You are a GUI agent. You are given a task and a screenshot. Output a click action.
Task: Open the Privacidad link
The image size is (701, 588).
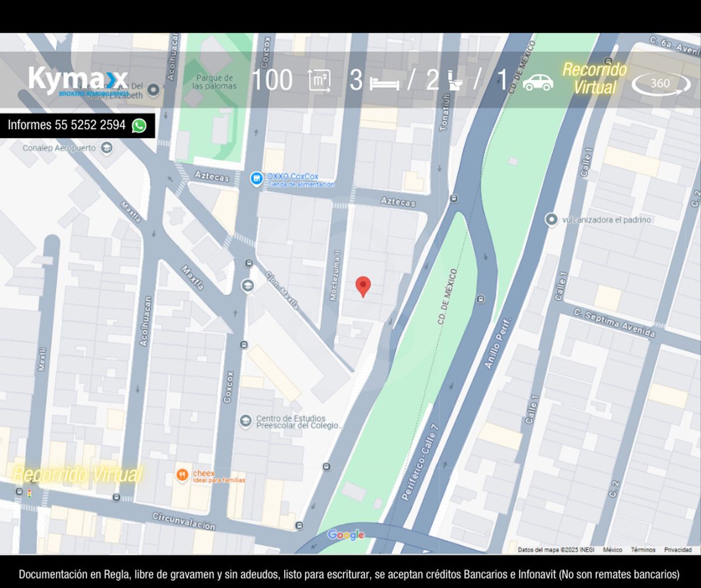(x=678, y=550)
